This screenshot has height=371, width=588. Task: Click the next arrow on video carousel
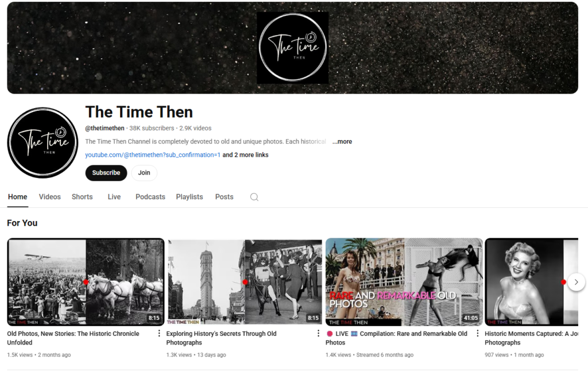pyautogui.click(x=576, y=282)
